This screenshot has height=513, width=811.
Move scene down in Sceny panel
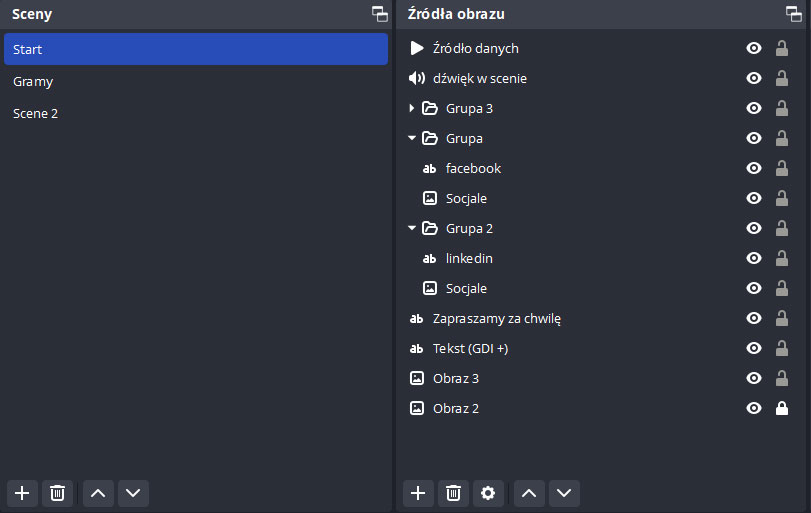pos(133,493)
